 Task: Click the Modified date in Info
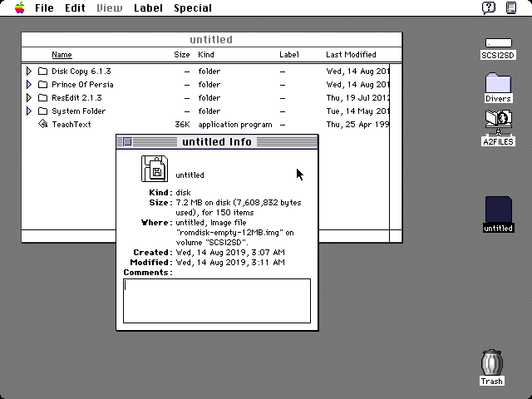coord(230,263)
